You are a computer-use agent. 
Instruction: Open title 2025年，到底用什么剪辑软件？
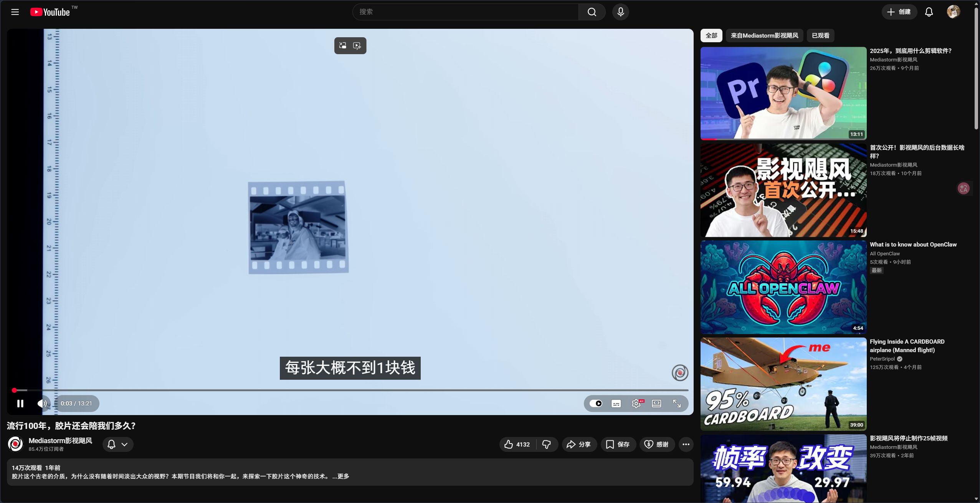(911, 51)
